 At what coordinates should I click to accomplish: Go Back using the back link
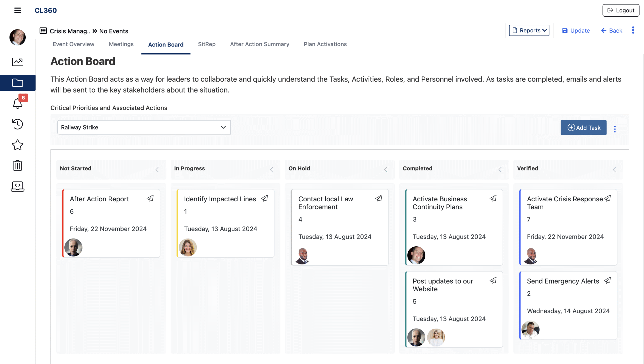click(612, 31)
